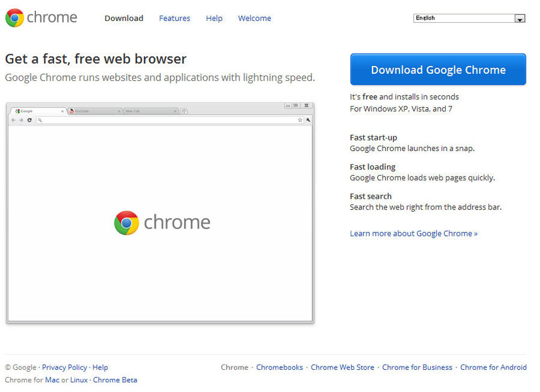Click the new tab button in preview

(x=184, y=111)
